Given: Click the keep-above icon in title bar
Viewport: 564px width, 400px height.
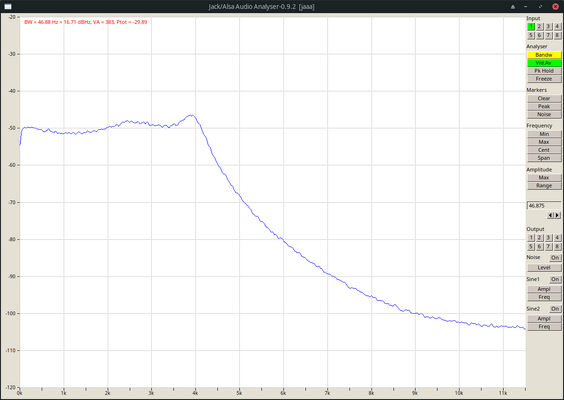Looking at the screenshot, I should 513,6.
